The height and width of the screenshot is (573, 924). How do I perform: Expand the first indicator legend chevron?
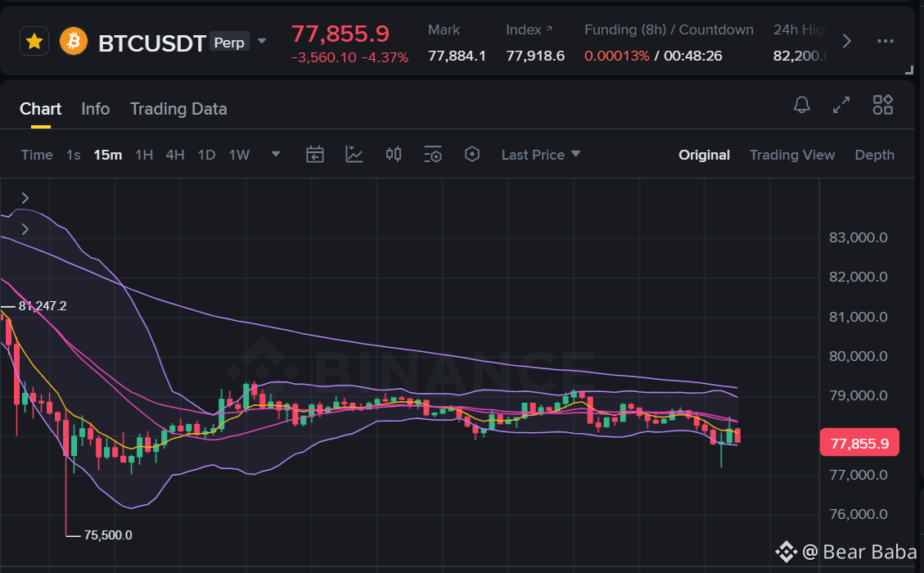click(25, 198)
